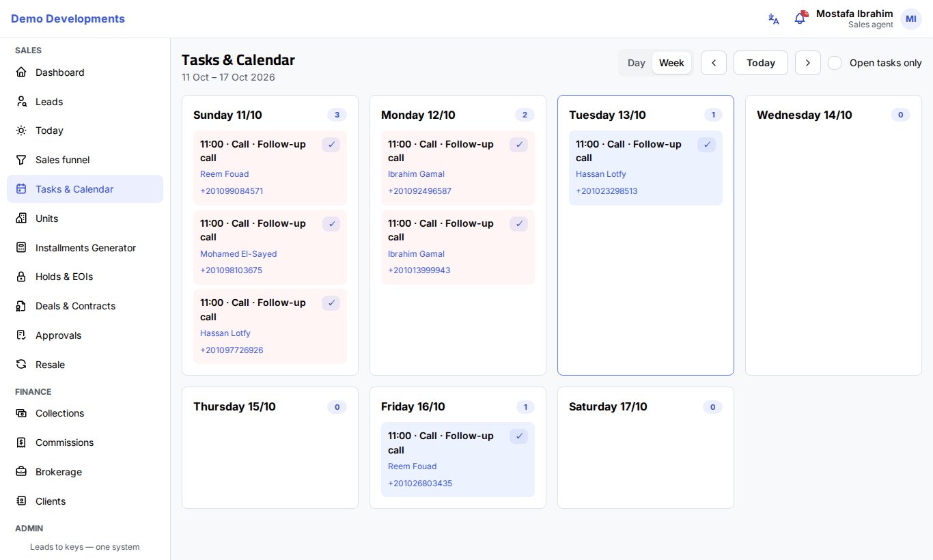Call +201092496587 phone link
Viewport: 933px width, 560px height.
(x=419, y=191)
